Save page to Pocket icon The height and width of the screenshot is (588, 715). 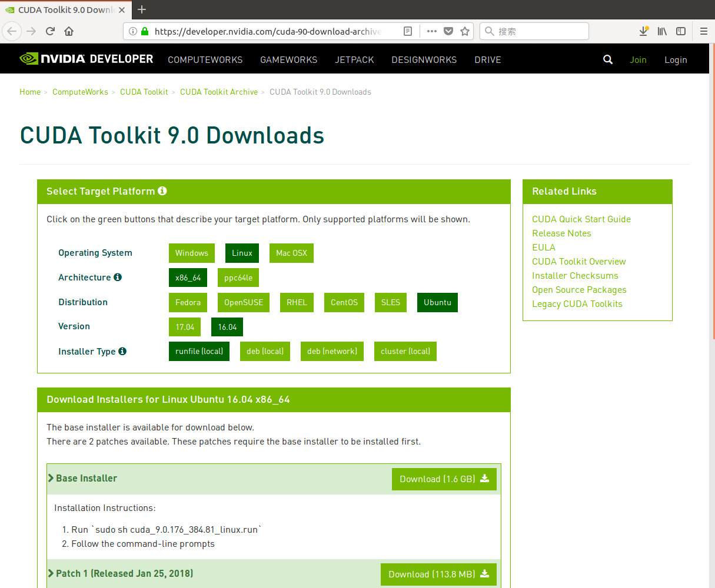(x=448, y=31)
